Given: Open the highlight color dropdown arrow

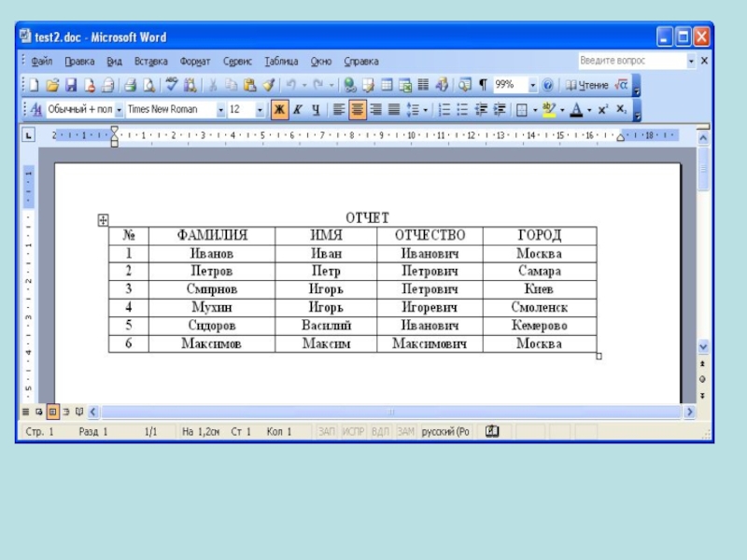Looking at the screenshot, I should tap(562, 110).
